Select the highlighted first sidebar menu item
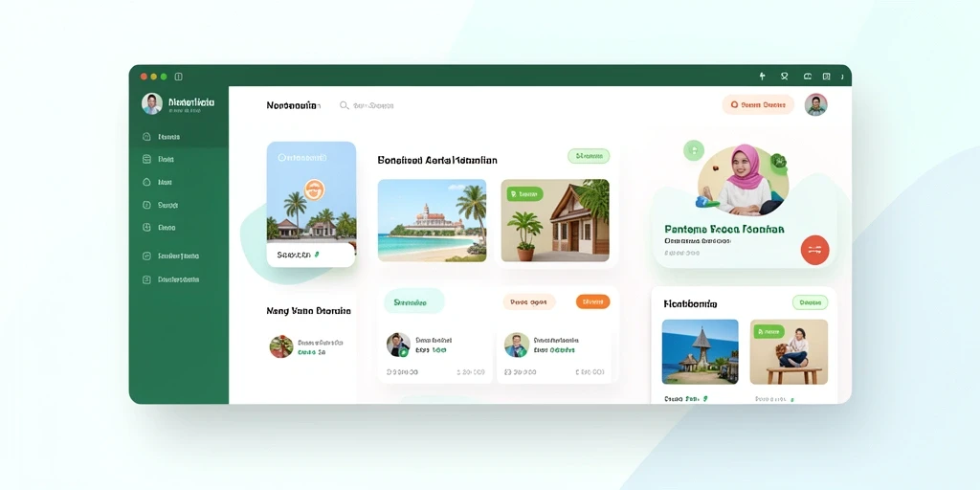Image resolution: width=980 pixels, height=490 pixels. click(x=179, y=136)
